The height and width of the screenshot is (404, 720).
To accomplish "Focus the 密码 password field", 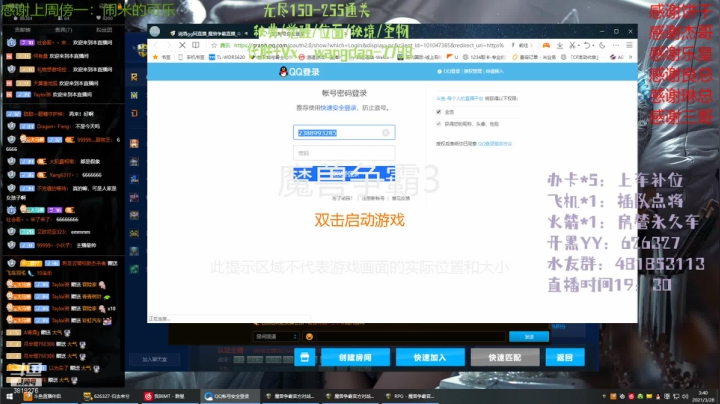I will click(344, 153).
